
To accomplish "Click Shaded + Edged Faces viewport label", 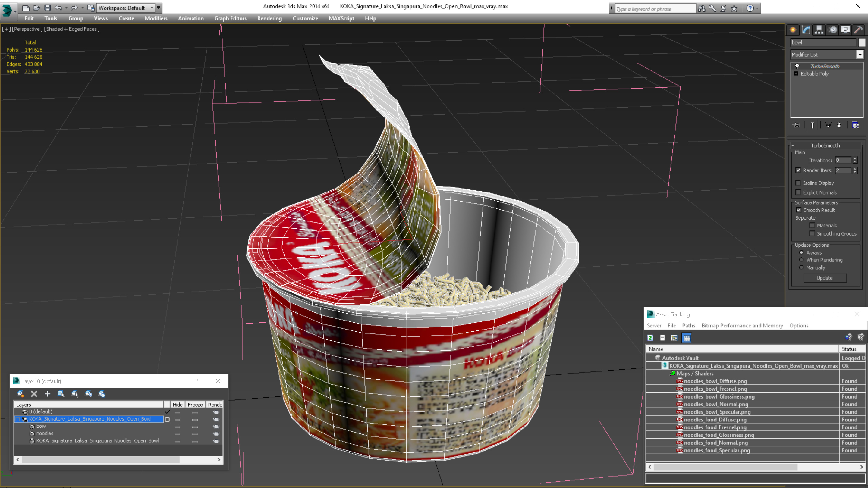I will (72, 29).
